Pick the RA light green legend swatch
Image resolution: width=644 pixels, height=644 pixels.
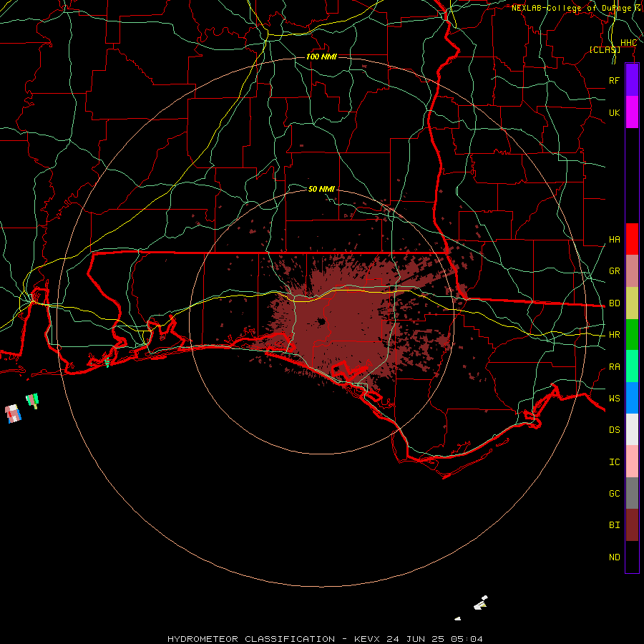coord(632,366)
